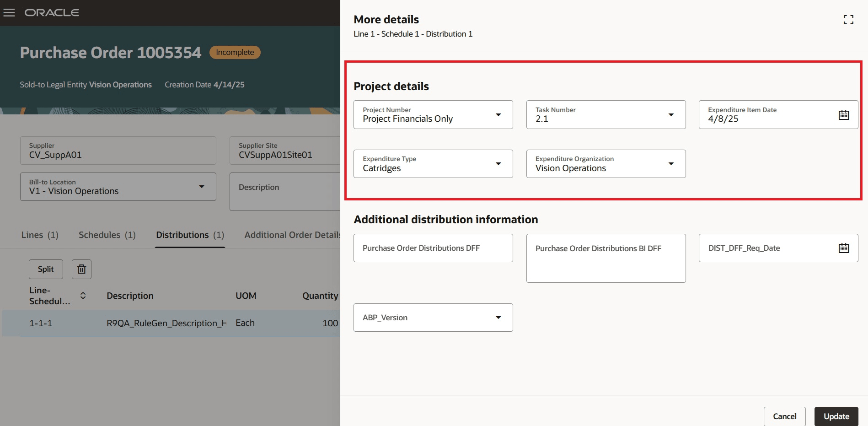The image size is (868, 426).
Task: Click the Purchase Order Distributions DFF field
Action: (433, 248)
